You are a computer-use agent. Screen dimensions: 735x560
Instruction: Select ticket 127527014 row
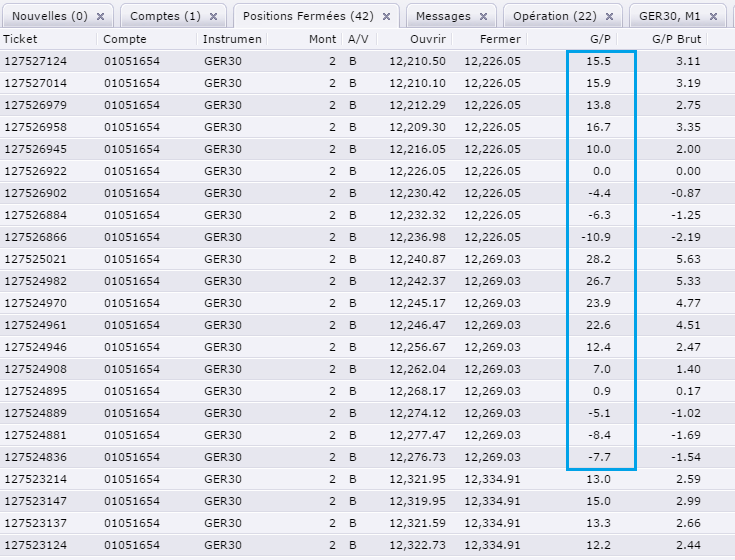pos(368,83)
